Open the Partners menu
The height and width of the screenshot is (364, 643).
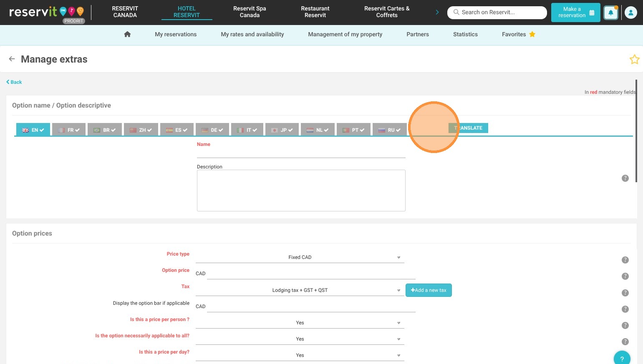(418, 35)
